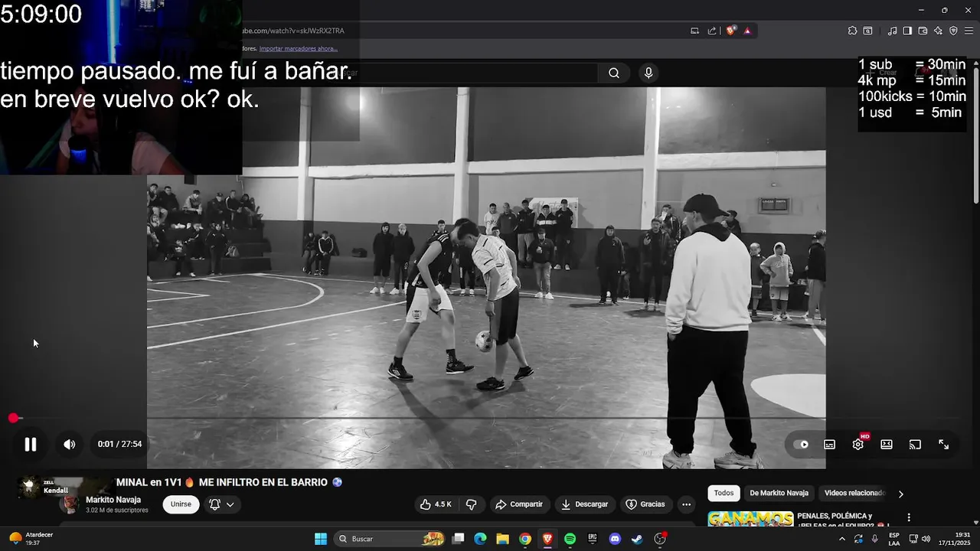Open the notification bell dropdown
Viewport: 980px width, 551px height.
coord(221,504)
